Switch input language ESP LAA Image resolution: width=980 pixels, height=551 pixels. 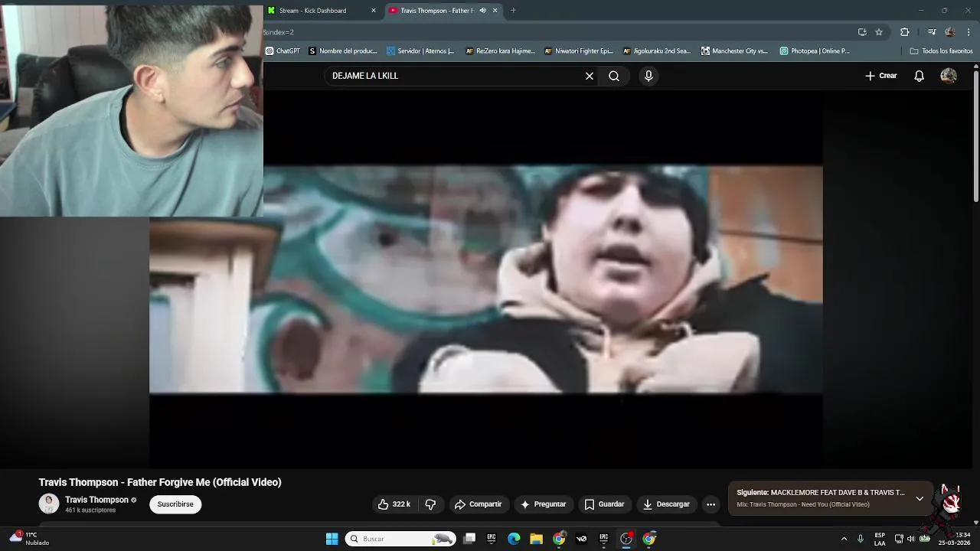click(880, 539)
